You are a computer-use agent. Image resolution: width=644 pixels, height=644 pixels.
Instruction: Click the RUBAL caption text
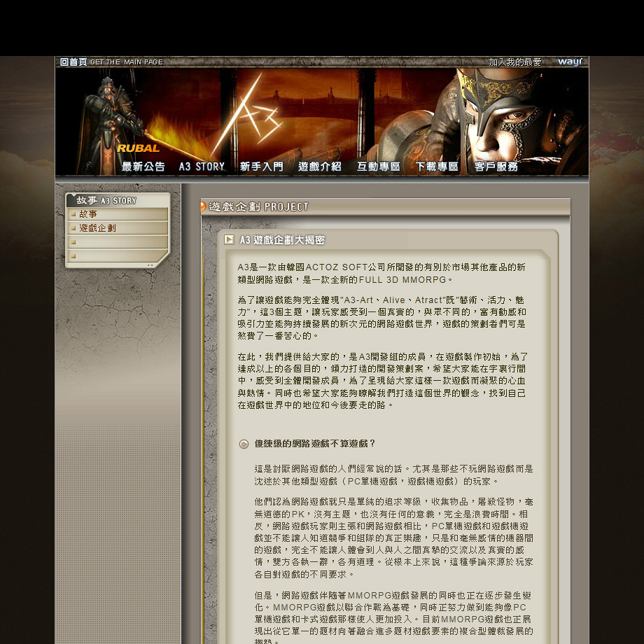(139, 148)
